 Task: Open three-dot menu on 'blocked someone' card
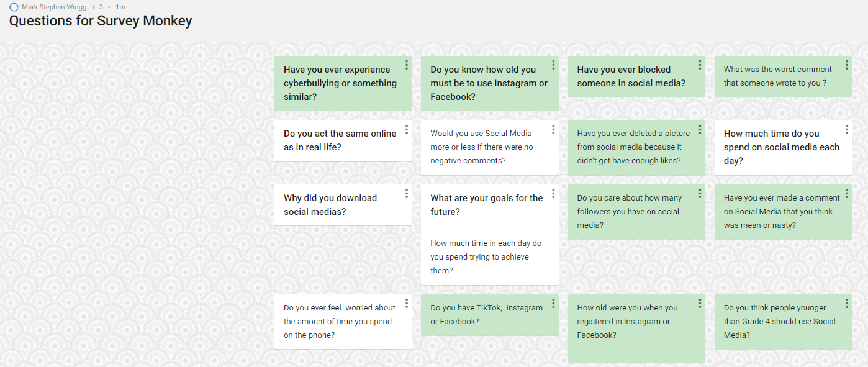[700, 65]
